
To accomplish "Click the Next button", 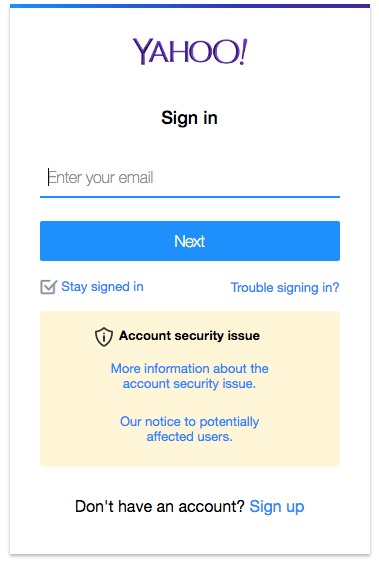I will (190, 241).
